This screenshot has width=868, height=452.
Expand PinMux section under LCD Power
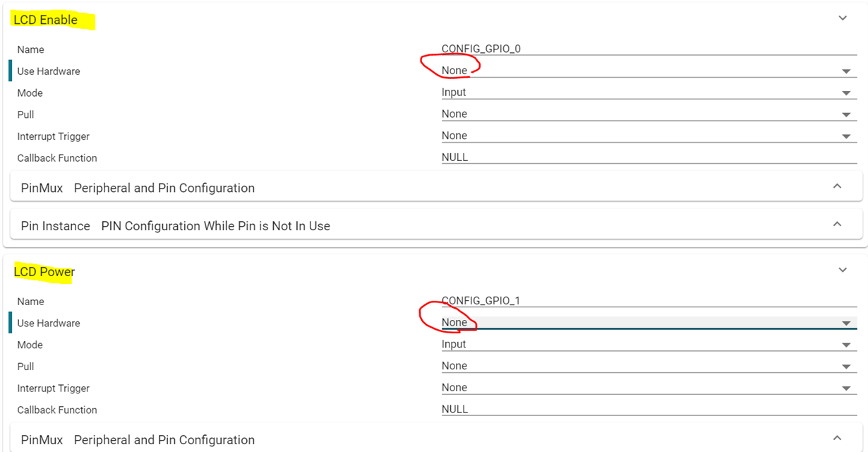[436, 439]
